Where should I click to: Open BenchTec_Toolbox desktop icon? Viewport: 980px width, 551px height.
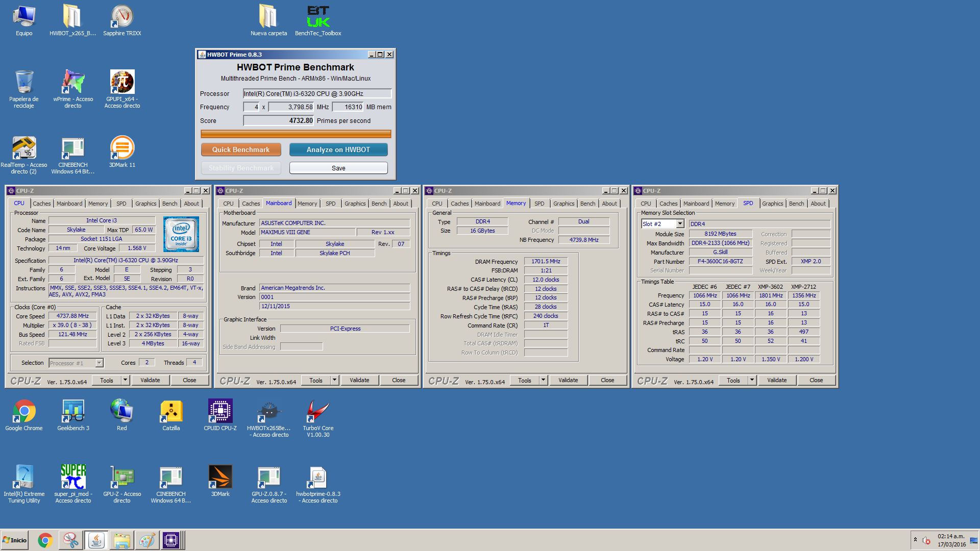click(318, 20)
